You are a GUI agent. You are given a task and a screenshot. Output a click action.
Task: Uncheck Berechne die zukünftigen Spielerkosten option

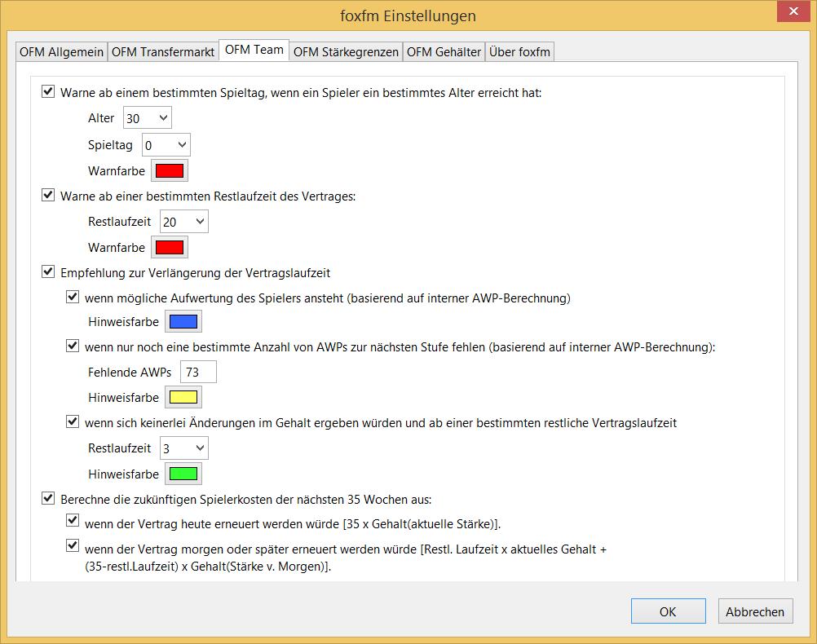[48, 497]
